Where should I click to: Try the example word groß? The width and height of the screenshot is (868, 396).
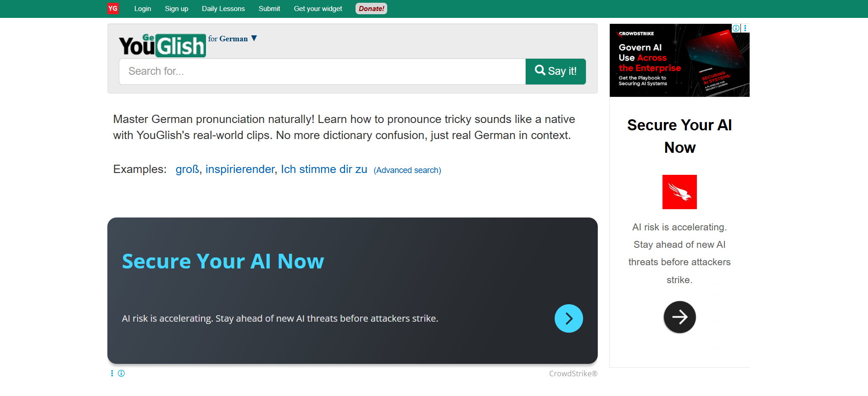click(187, 169)
